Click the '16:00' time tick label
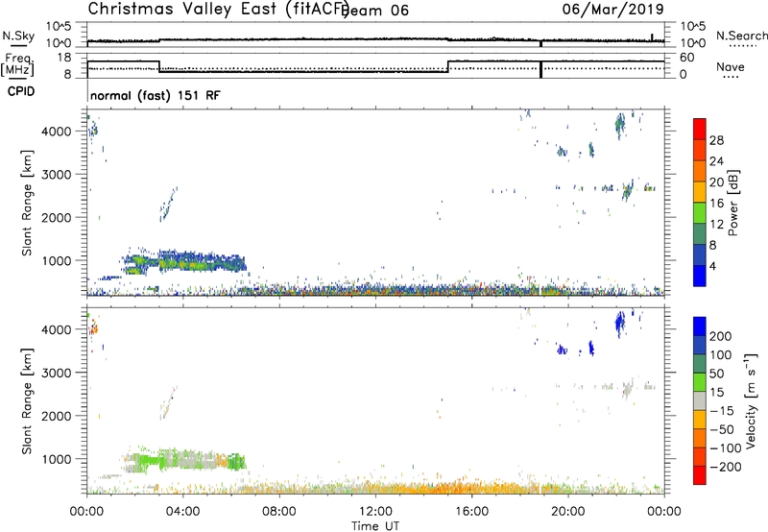Viewport: 768px width, 532px height. [x=471, y=512]
